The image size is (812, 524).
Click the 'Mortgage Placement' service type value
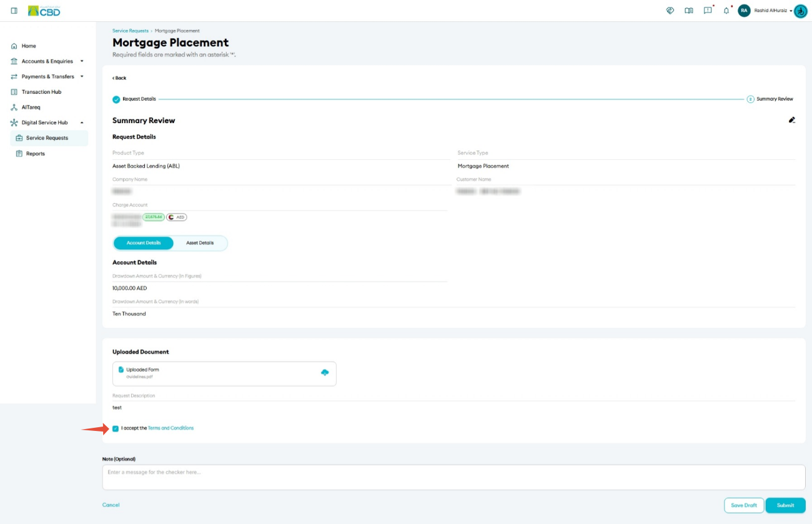pyautogui.click(x=483, y=166)
